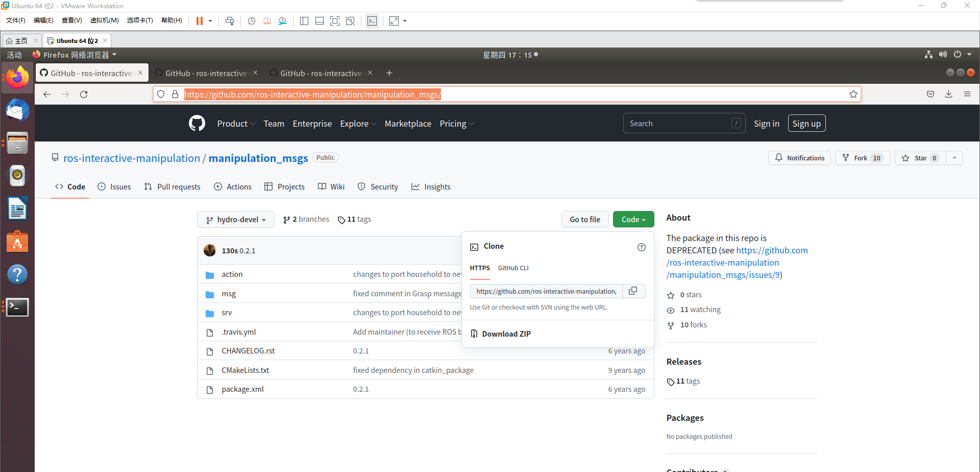
Task: Open the 活动 Activities overview
Action: tap(14, 55)
